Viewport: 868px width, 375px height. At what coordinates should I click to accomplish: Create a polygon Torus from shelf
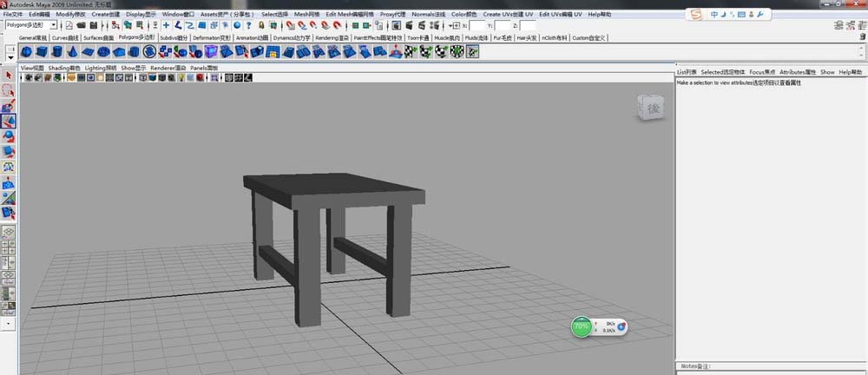(x=103, y=52)
